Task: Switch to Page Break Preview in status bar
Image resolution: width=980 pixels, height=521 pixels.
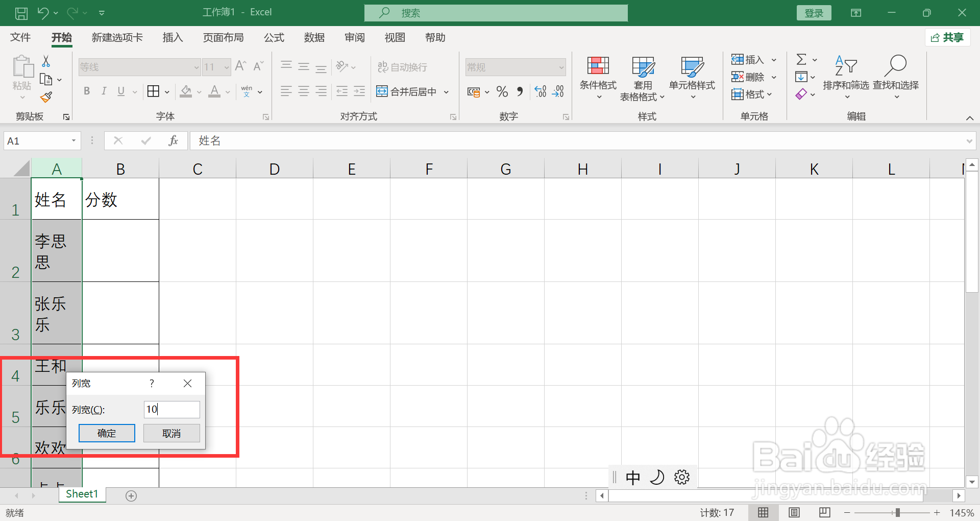Action: (825, 512)
